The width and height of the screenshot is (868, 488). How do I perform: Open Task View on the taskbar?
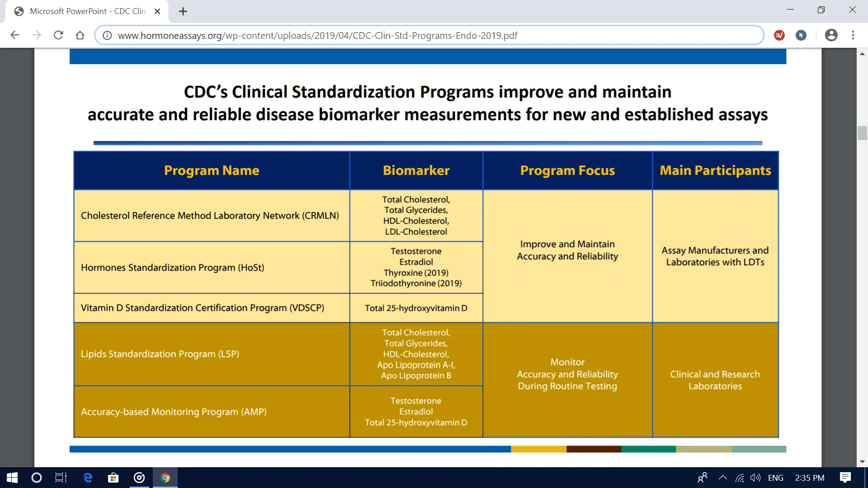tap(61, 478)
